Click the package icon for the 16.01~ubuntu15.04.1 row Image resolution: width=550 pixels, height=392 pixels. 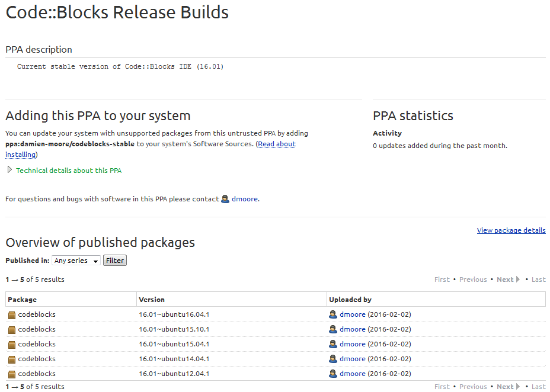click(12, 345)
